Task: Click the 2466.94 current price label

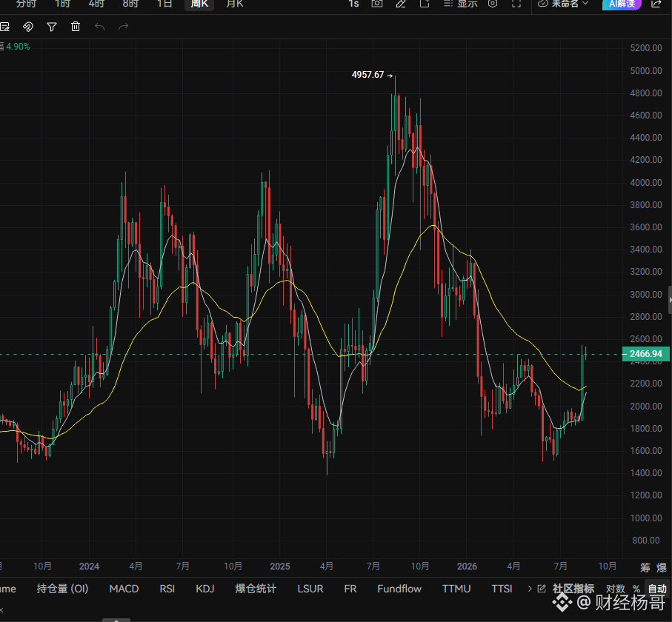Action: (646, 354)
